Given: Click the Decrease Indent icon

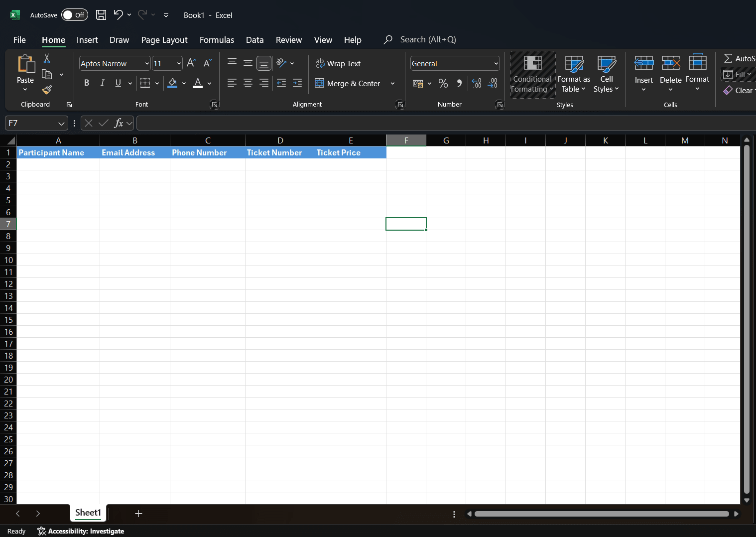Looking at the screenshot, I should click(281, 83).
